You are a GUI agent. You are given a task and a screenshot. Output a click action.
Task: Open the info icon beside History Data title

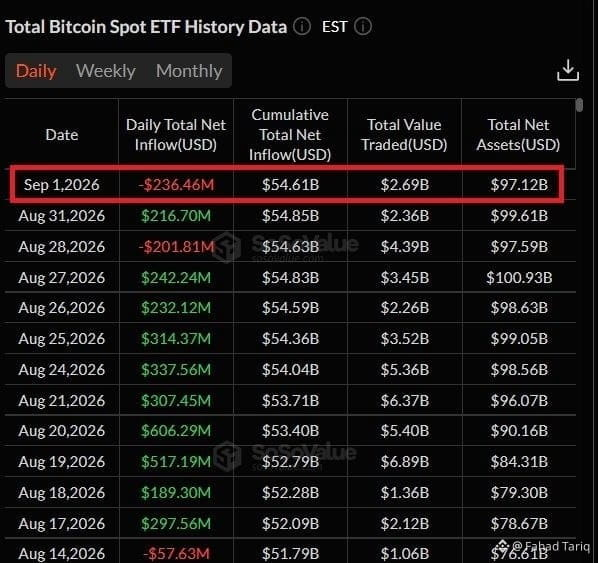point(302,27)
